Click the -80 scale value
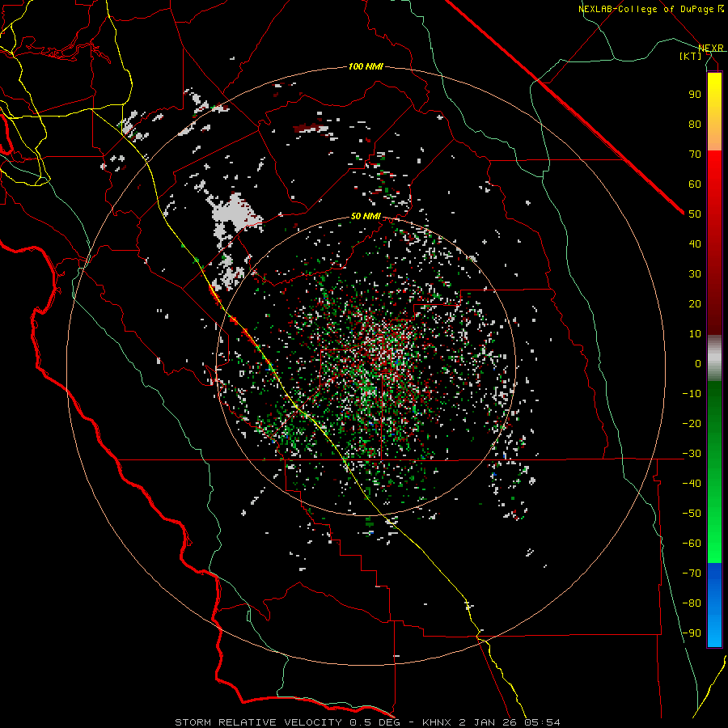 (x=692, y=603)
